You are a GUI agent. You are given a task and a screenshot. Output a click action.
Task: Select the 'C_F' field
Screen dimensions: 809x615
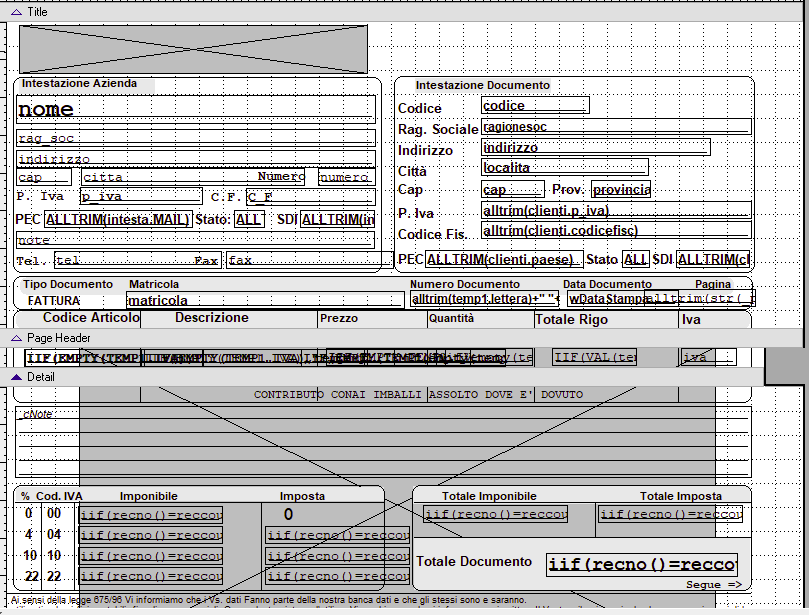point(311,197)
